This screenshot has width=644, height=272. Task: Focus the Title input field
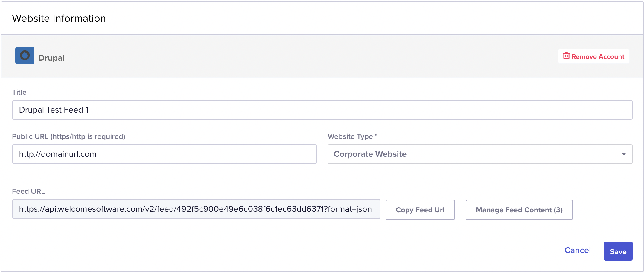tap(322, 110)
